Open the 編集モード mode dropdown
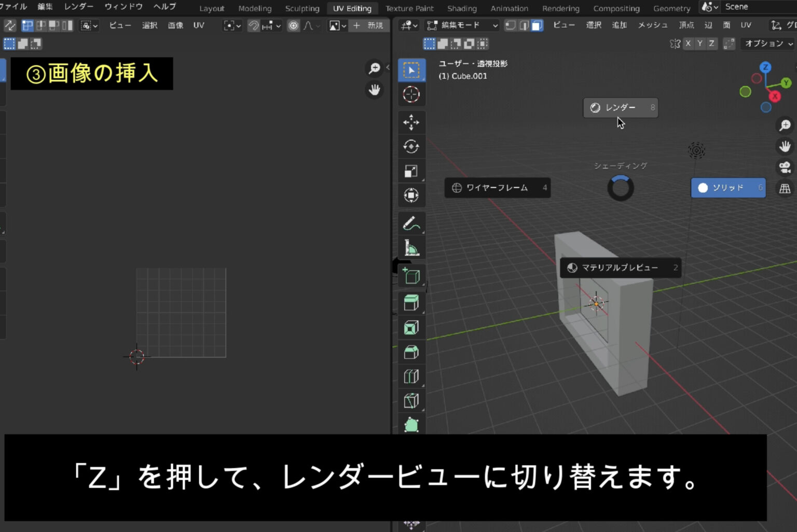This screenshot has height=532, width=797. coord(462,25)
